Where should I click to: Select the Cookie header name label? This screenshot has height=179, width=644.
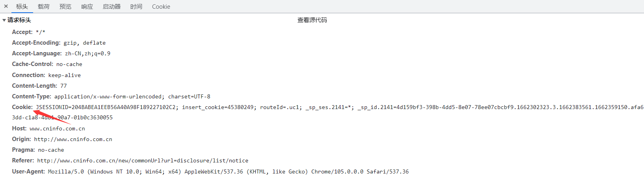click(22, 107)
